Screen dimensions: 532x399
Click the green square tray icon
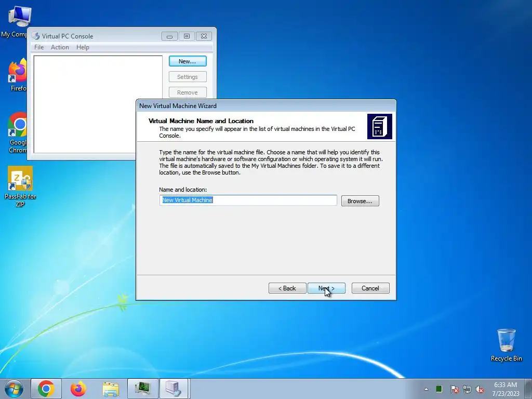click(x=439, y=389)
